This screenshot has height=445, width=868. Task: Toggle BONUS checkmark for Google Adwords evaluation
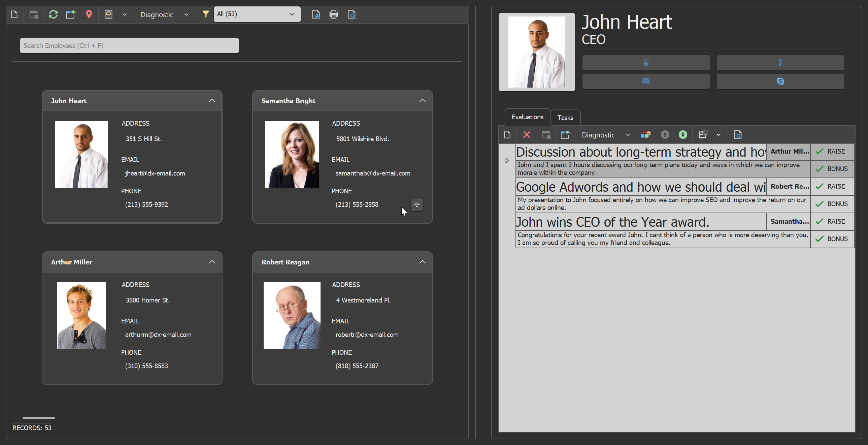[820, 204]
